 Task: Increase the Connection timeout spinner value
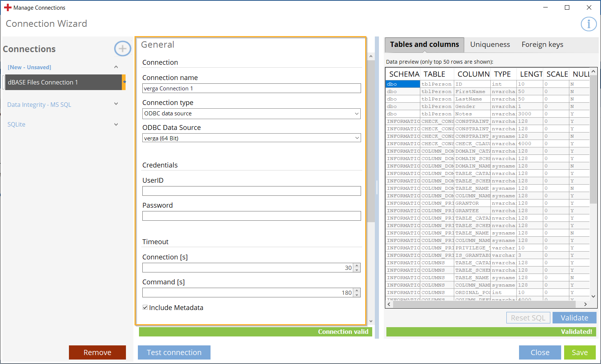(357, 266)
